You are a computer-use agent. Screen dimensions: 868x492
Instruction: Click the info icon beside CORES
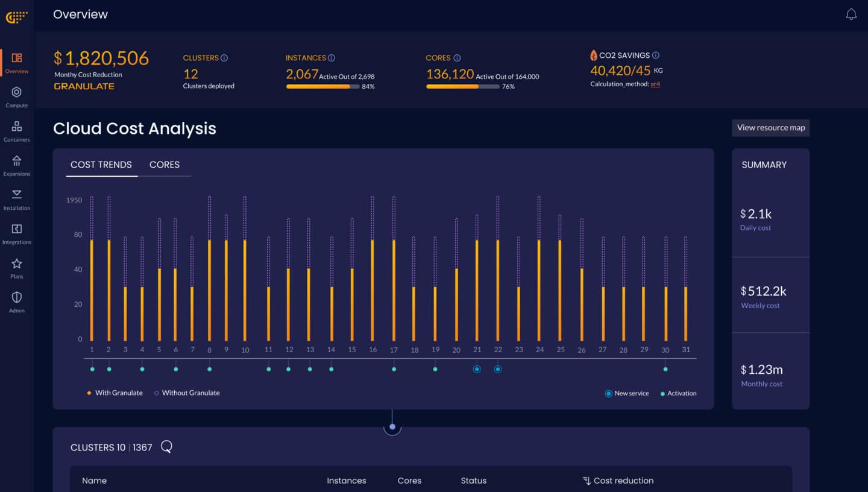click(x=457, y=58)
